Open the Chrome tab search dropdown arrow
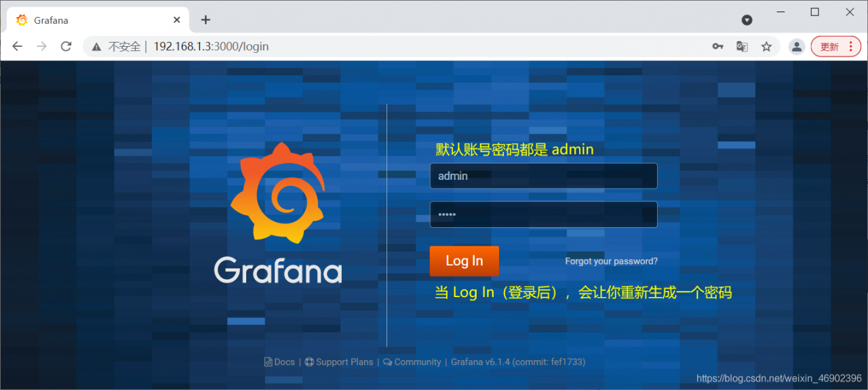The width and height of the screenshot is (868, 390). 747,20
